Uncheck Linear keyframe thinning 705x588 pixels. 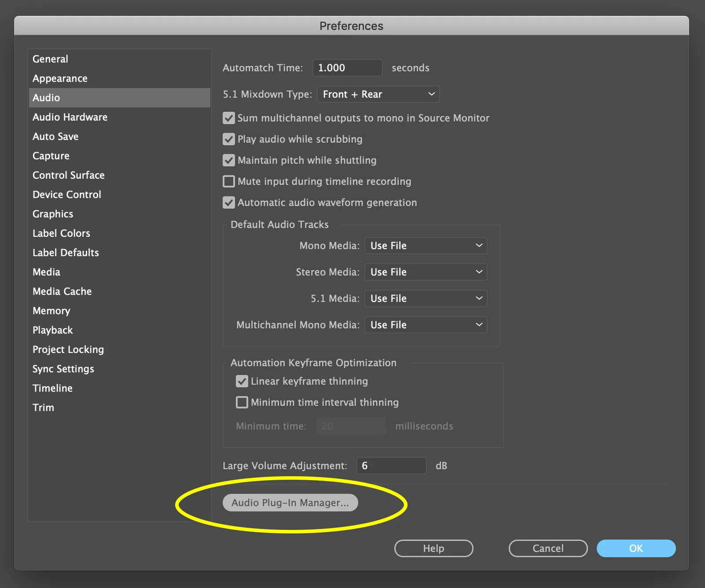[x=242, y=381]
